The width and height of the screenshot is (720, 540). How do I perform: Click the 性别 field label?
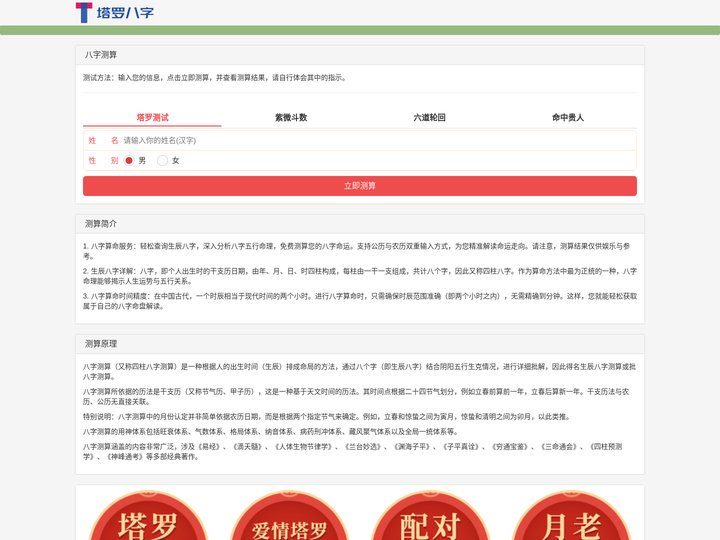103,160
